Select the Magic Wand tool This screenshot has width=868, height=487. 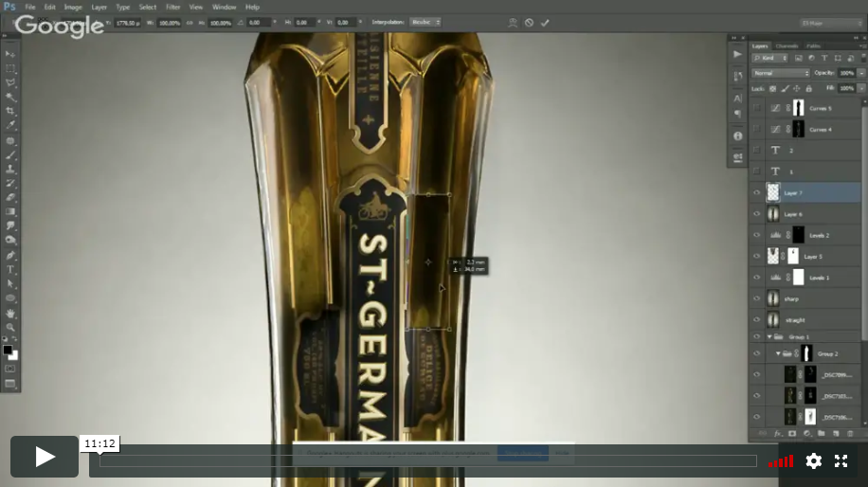coord(10,97)
